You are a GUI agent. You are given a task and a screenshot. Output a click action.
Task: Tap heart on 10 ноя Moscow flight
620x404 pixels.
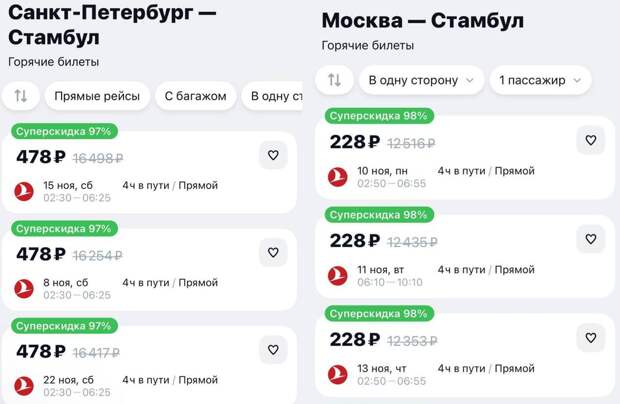click(x=590, y=141)
